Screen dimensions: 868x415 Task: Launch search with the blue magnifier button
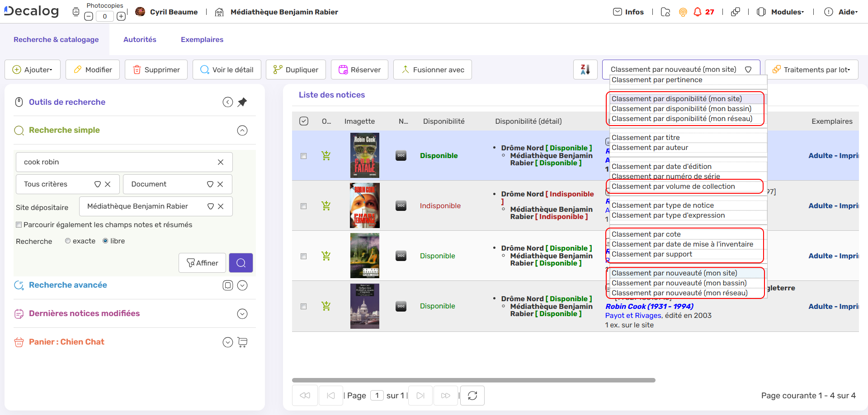pos(241,262)
